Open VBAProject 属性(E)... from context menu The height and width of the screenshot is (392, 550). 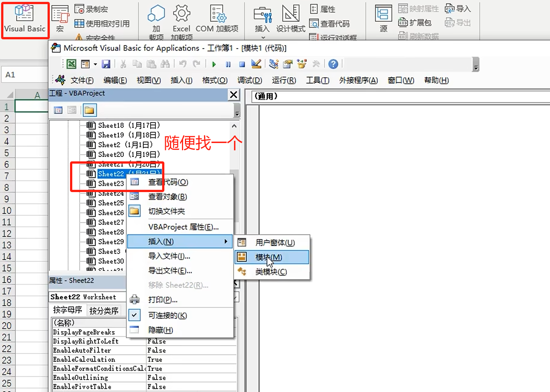click(180, 227)
